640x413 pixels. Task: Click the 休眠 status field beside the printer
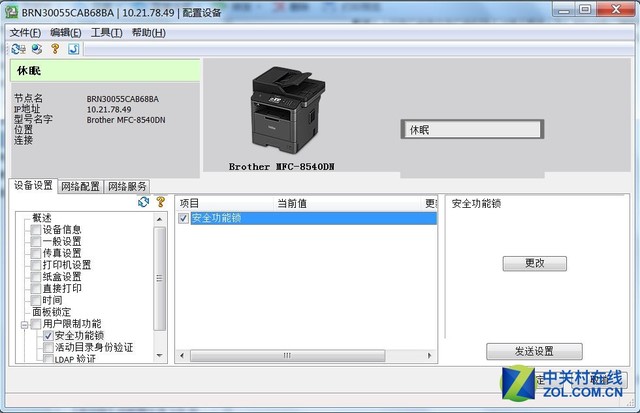point(472,129)
